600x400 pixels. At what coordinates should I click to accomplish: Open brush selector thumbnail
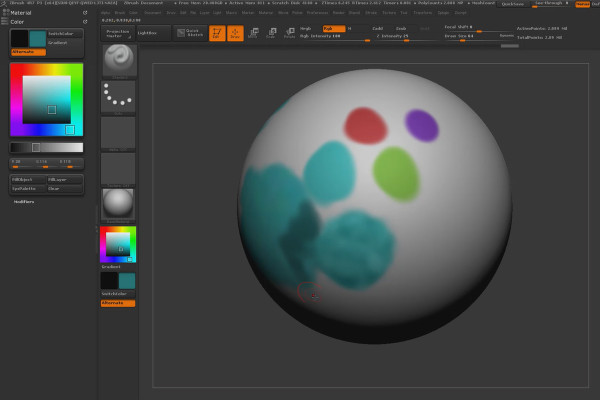[x=120, y=60]
